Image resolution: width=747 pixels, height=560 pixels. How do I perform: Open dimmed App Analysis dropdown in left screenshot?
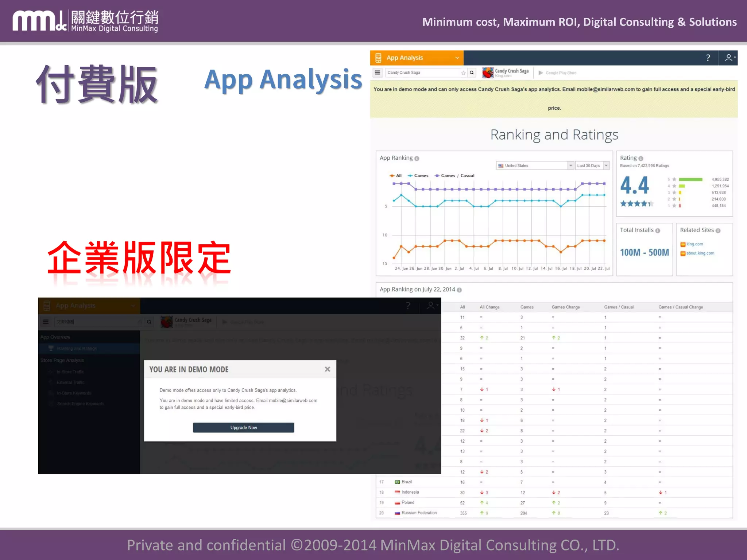[x=89, y=306]
